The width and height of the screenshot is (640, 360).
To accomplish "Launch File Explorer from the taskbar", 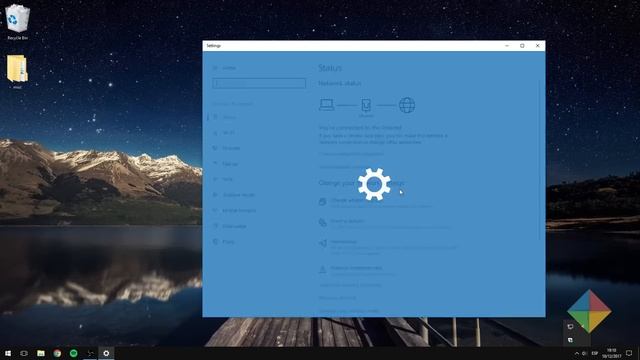I will point(41,353).
